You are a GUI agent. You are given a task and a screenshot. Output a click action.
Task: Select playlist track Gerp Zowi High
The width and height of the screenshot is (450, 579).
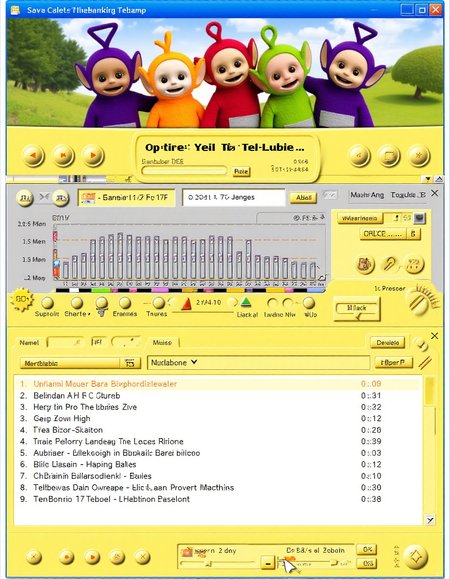(62, 418)
